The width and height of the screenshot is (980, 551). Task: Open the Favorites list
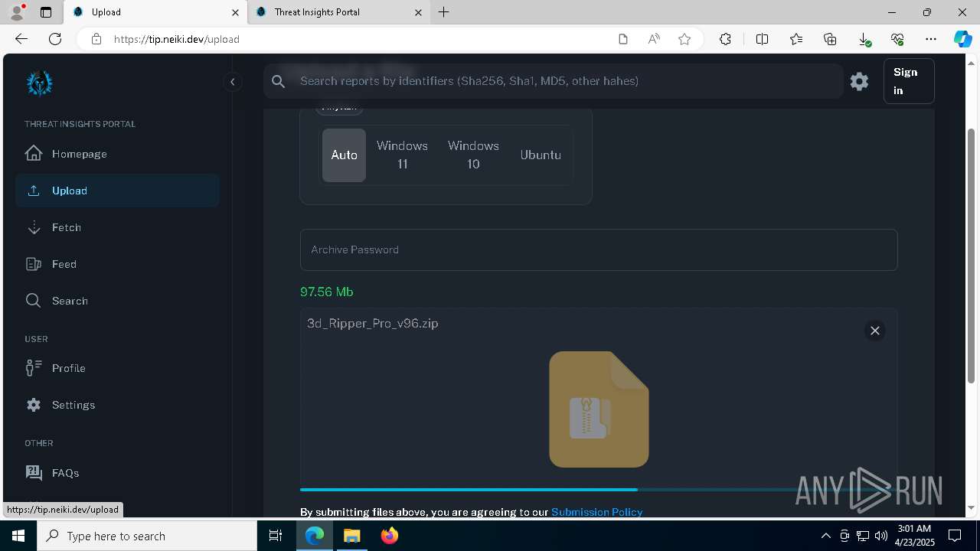[796, 39]
